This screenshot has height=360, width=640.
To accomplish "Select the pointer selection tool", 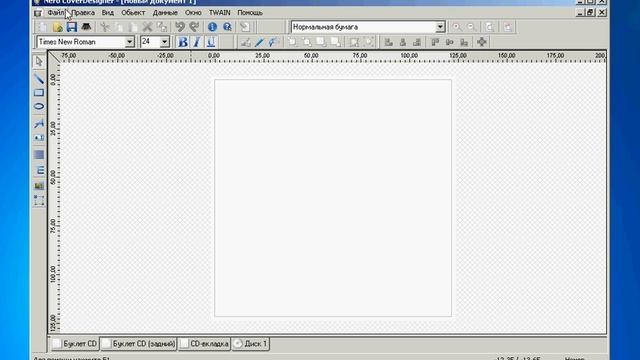I will 39,61.
